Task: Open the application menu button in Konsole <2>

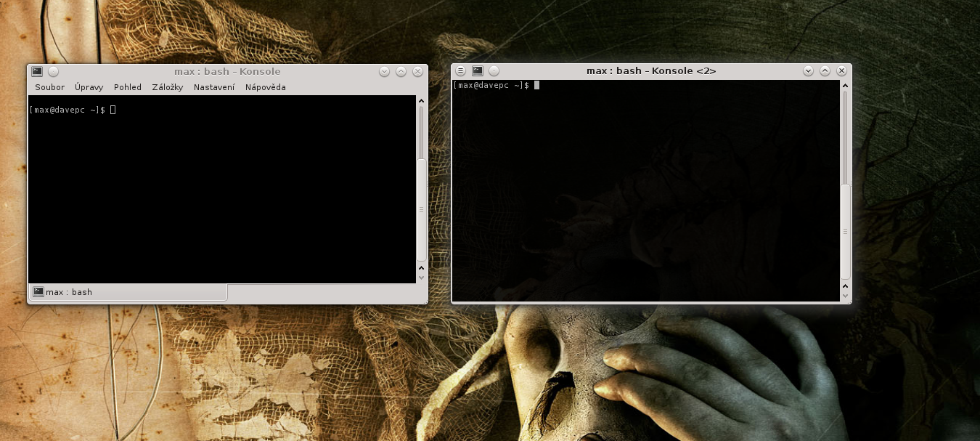Action: pos(461,70)
